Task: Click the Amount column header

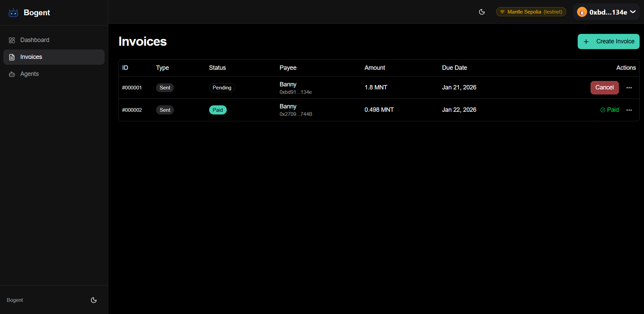Action: point(375,68)
